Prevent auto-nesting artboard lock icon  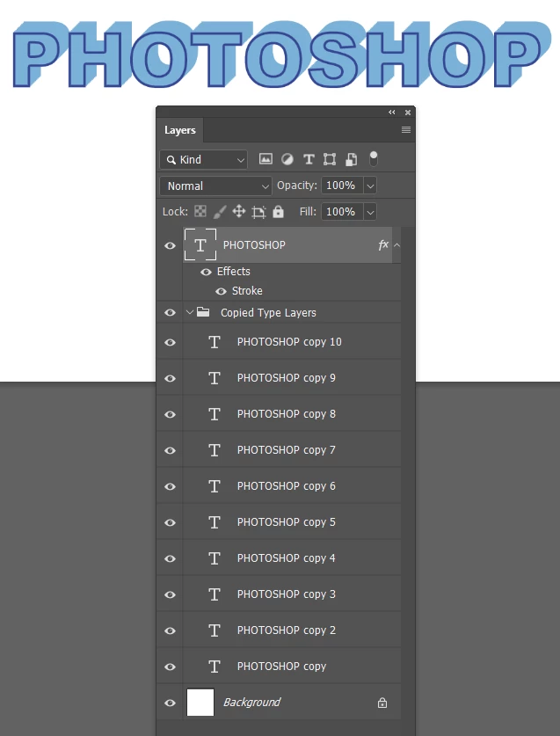[x=258, y=212]
